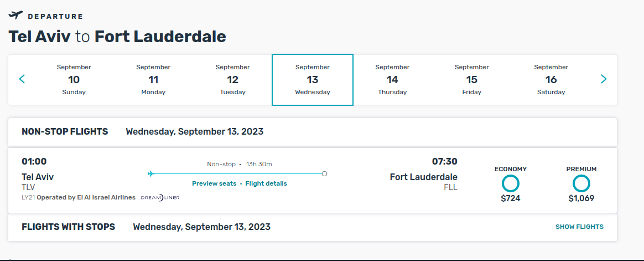The height and width of the screenshot is (261, 644).
Task: Open the Flight details link
Action: tap(266, 183)
